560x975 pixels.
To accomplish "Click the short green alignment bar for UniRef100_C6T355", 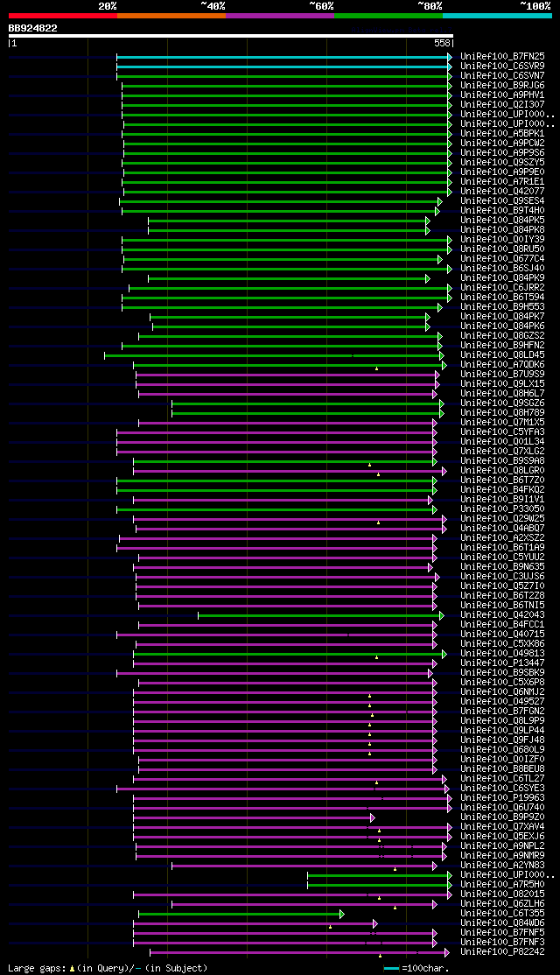I will coord(241,914).
